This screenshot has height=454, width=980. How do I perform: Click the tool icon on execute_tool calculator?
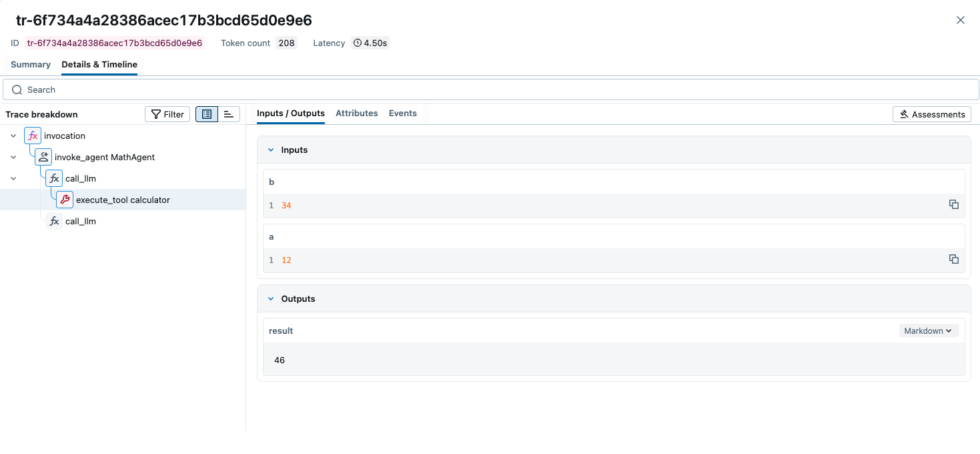coord(64,199)
